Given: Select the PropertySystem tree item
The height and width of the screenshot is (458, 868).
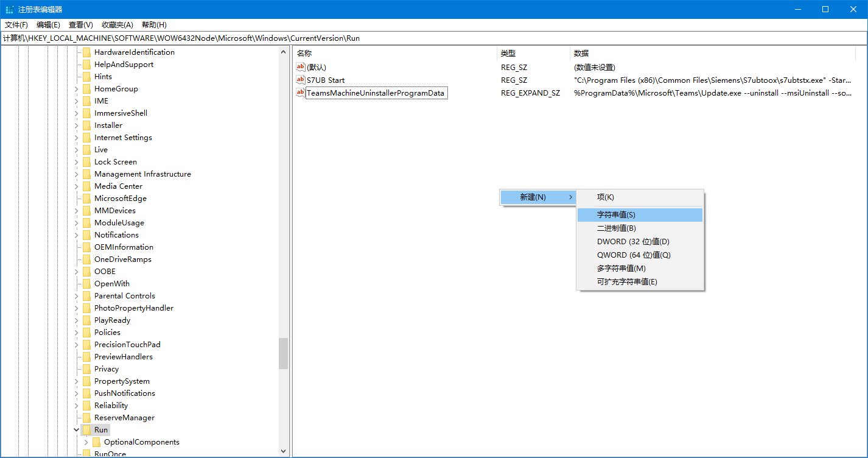Looking at the screenshot, I should tap(122, 381).
